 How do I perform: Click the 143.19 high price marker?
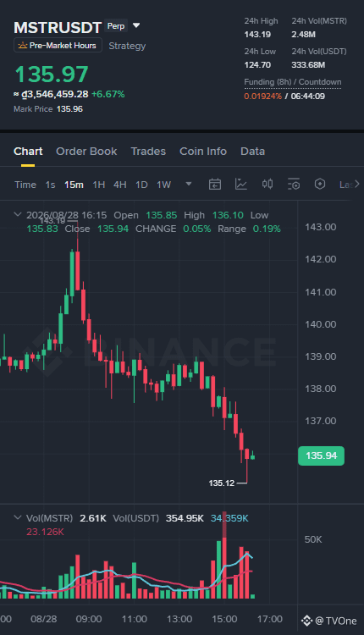coord(52,221)
